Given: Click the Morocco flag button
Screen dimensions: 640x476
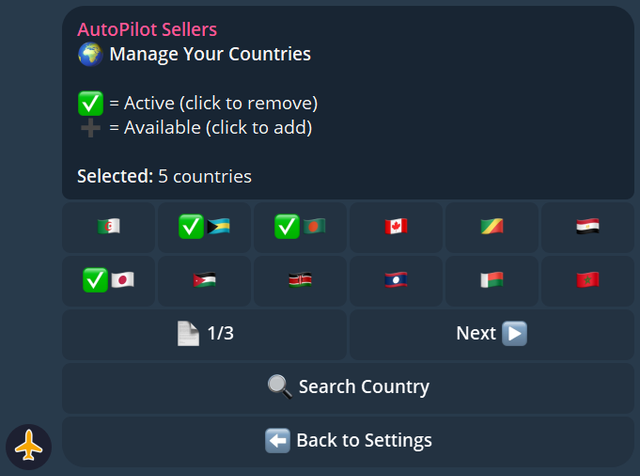Looking at the screenshot, I should point(588,281).
